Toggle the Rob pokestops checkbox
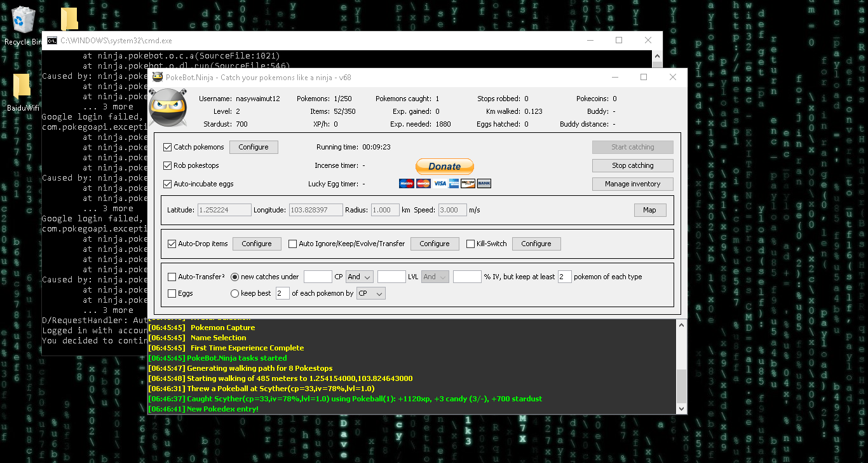This screenshot has height=463, width=868. 168,165
